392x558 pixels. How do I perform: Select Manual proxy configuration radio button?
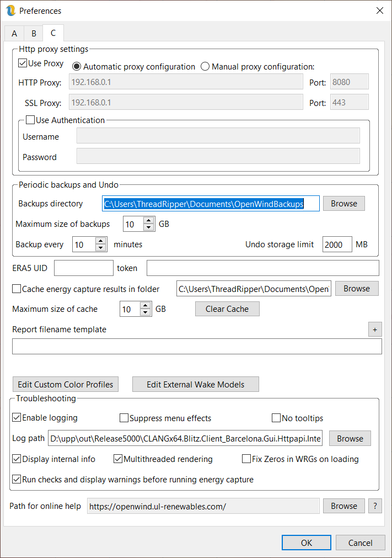pos(205,67)
